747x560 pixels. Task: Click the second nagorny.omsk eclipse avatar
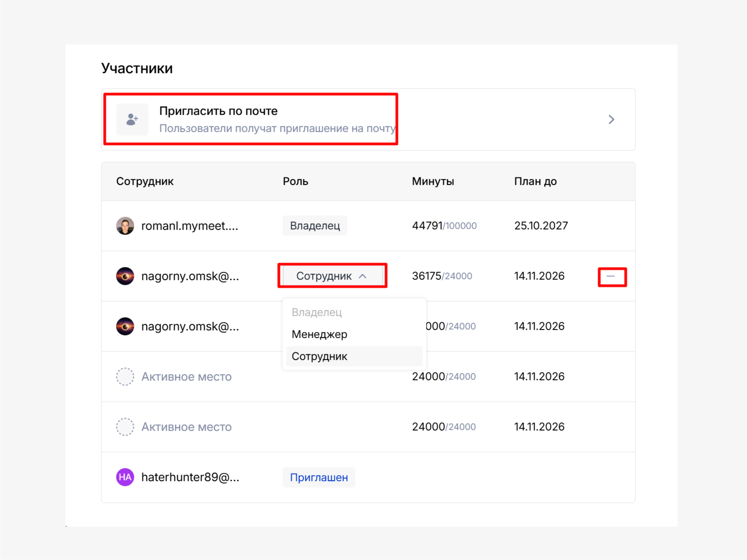(x=125, y=326)
